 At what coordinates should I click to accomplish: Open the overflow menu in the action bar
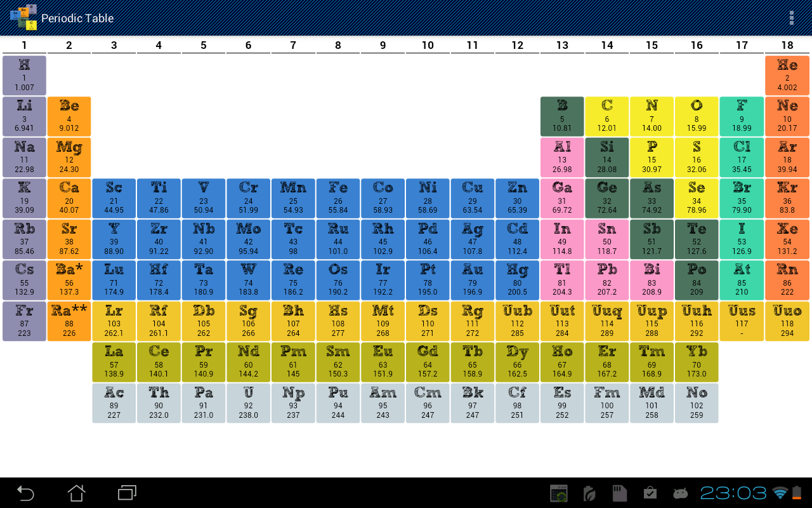pos(792,17)
